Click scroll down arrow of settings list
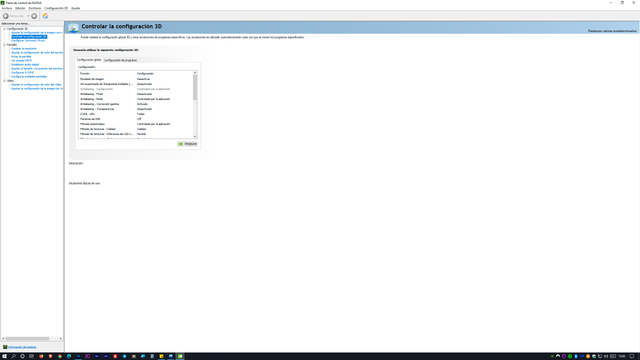 click(x=195, y=136)
